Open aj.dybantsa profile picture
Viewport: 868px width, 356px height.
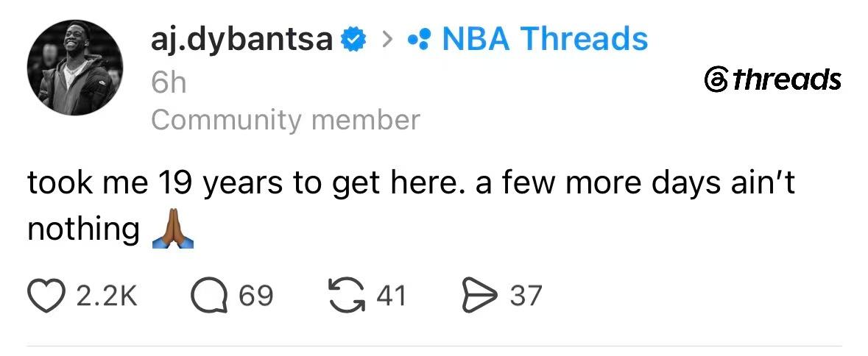[x=75, y=67]
